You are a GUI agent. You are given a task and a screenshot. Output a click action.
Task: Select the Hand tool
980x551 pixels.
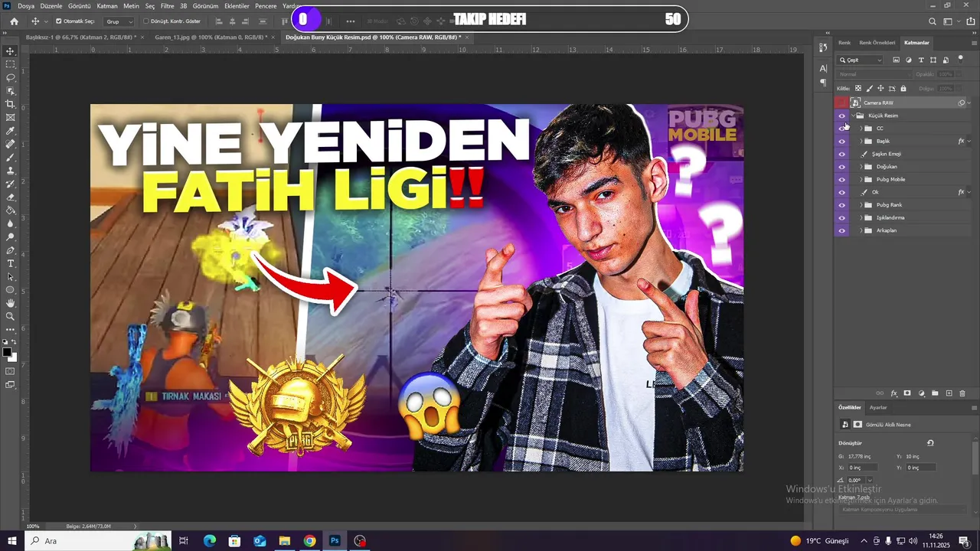pos(10,303)
